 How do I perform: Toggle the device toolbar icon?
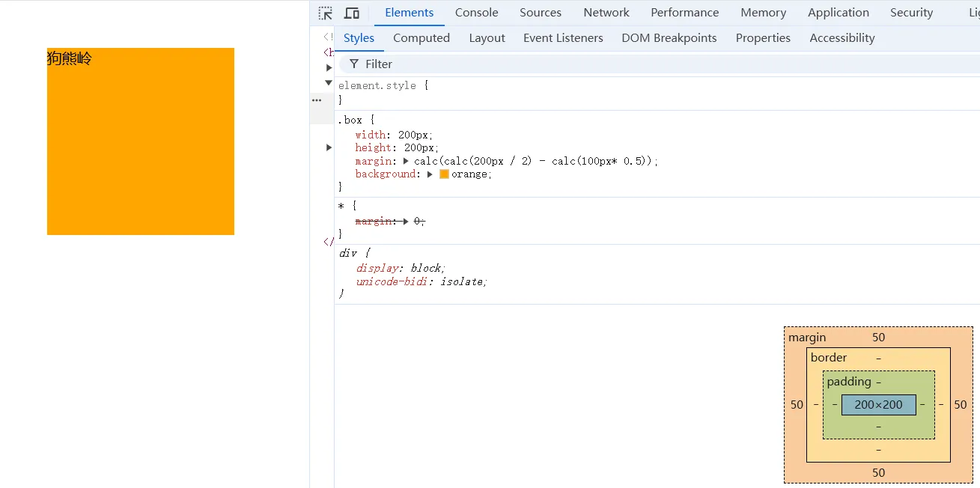tap(352, 13)
